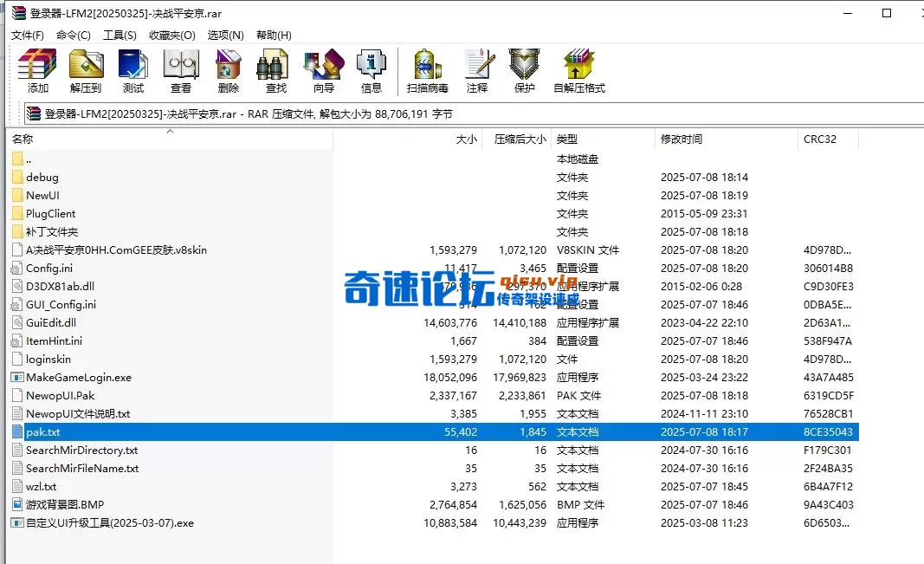Click the 扫描病毒 (Virus Scan) icon
Screen dimensions: 924x564
(x=426, y=69)
